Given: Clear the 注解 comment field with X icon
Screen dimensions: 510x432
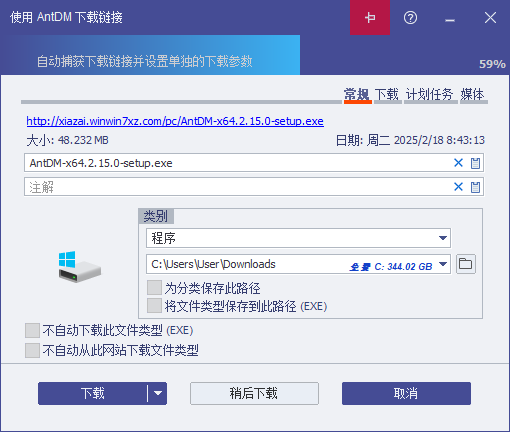Looking at the screenshot, I should 458,187.
